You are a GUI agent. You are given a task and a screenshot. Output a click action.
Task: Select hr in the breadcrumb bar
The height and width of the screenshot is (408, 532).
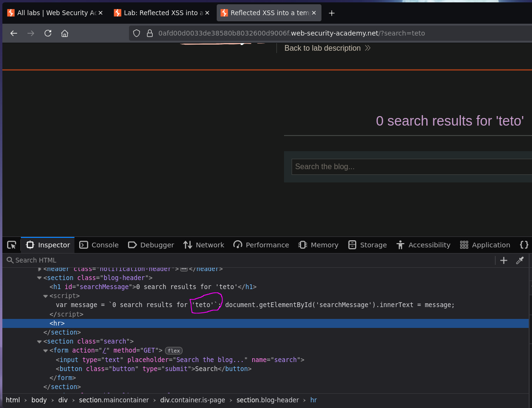[x=313, y=400]
